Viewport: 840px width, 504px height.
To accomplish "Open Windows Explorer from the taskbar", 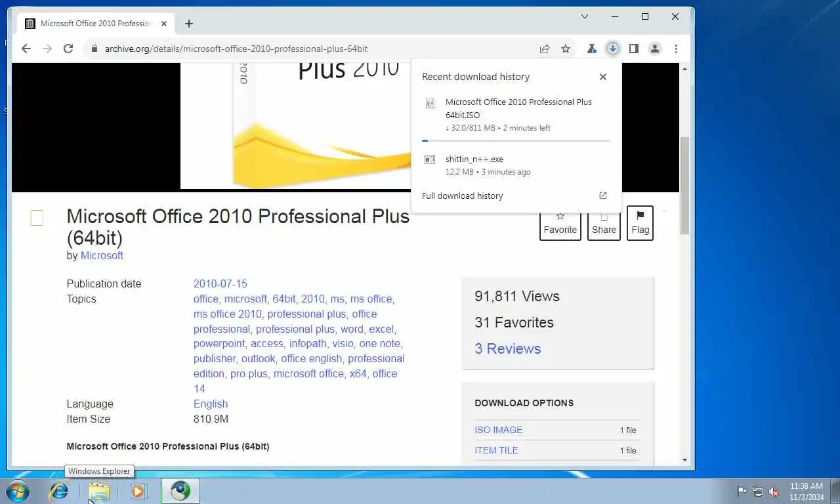I will click(x=99, y=492).
